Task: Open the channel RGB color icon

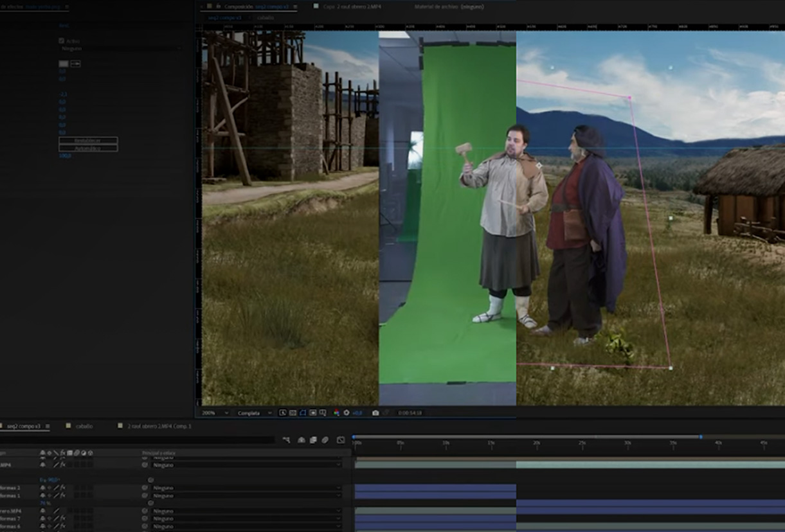Action: pos(336,412)
